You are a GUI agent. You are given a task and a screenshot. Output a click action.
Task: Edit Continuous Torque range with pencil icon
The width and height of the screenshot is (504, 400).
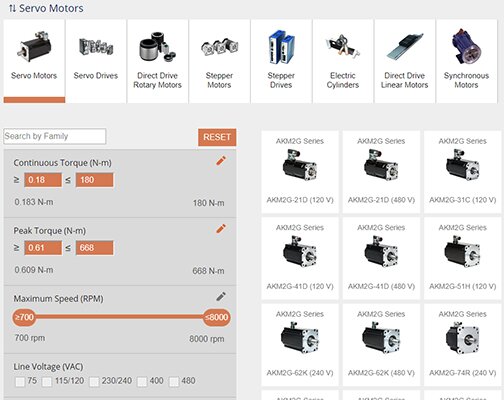[x=221, y=161]
